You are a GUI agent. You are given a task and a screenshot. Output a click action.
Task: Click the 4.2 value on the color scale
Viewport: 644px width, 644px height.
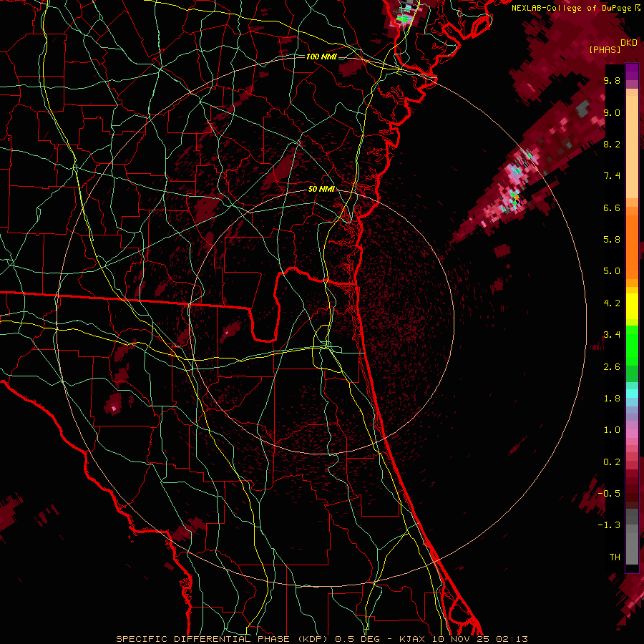[x=612, y=303]
